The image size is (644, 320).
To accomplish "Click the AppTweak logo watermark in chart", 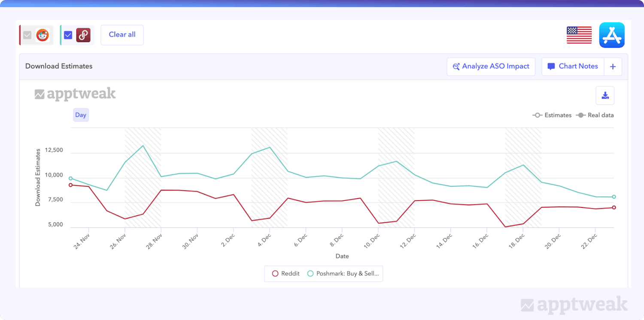I will [x=75, y=94].
